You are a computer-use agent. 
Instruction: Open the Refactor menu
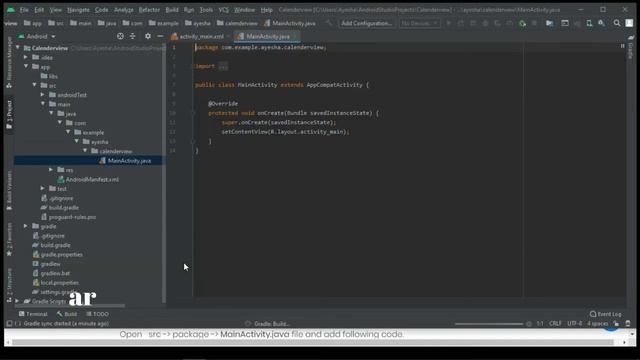149,10
